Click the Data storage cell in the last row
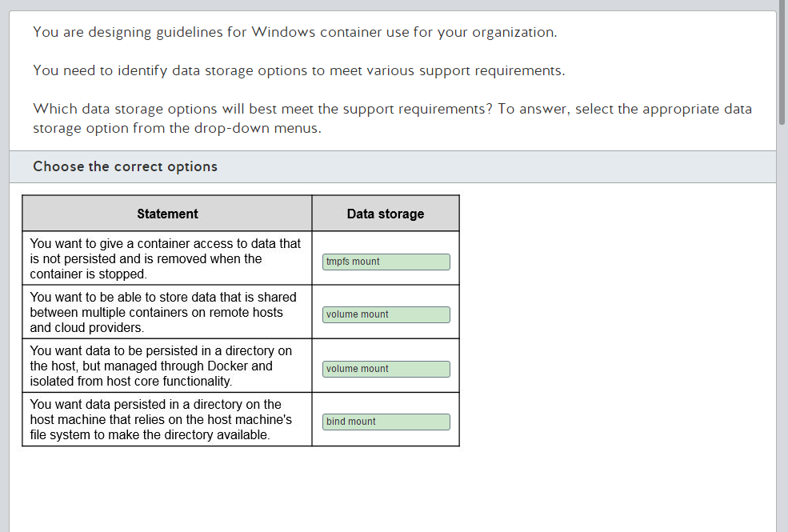This screenshot has width=788, height=532. [x=386, y=419]
